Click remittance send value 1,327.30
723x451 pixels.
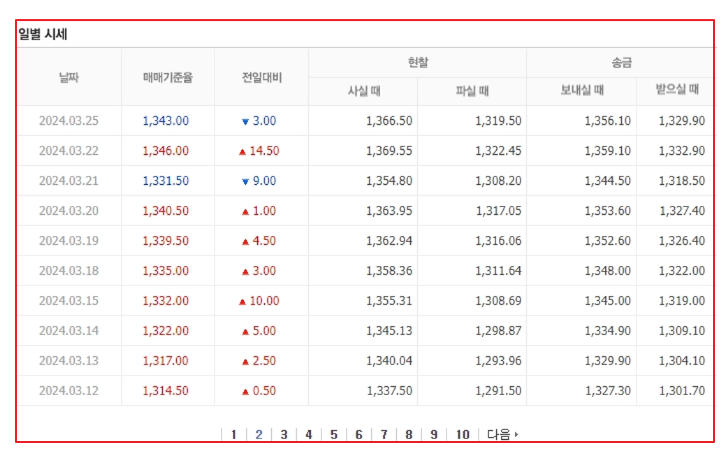click(608, 391)
